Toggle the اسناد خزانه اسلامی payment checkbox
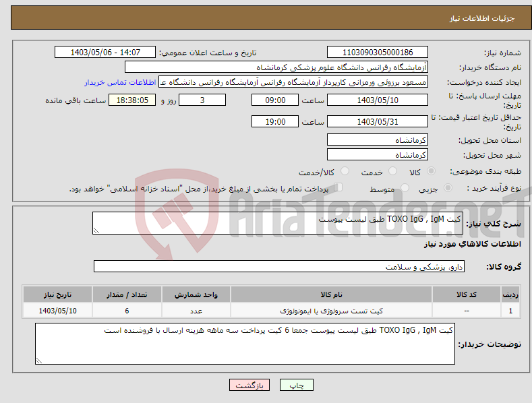The width and height of the screenshot is (532, 403). [x=338, y=187]
